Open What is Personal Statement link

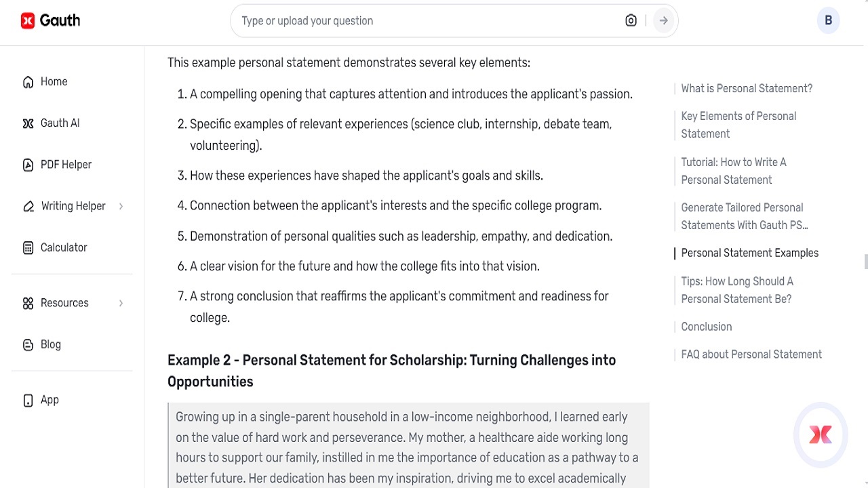click(747, 88)
